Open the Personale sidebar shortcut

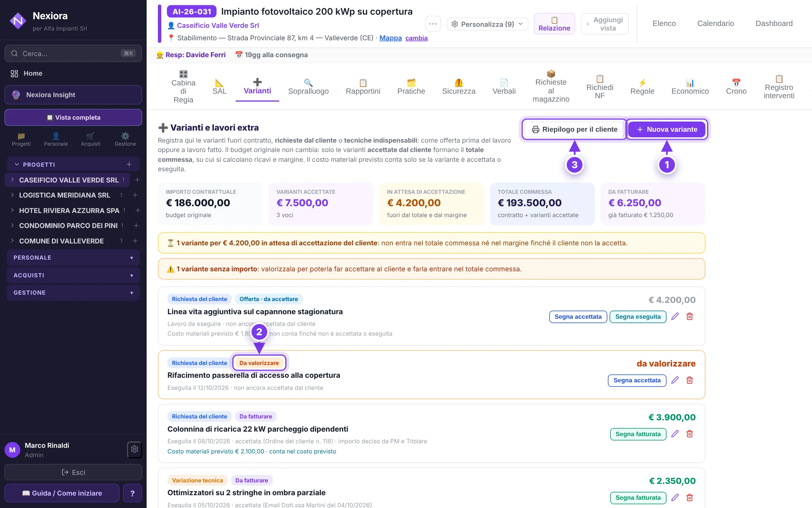click(x=56, y=139)
